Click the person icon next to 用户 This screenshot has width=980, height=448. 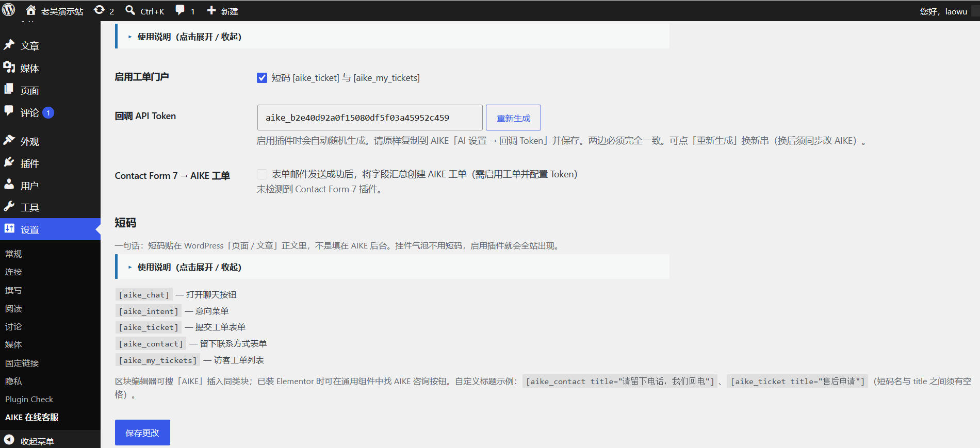9,185
